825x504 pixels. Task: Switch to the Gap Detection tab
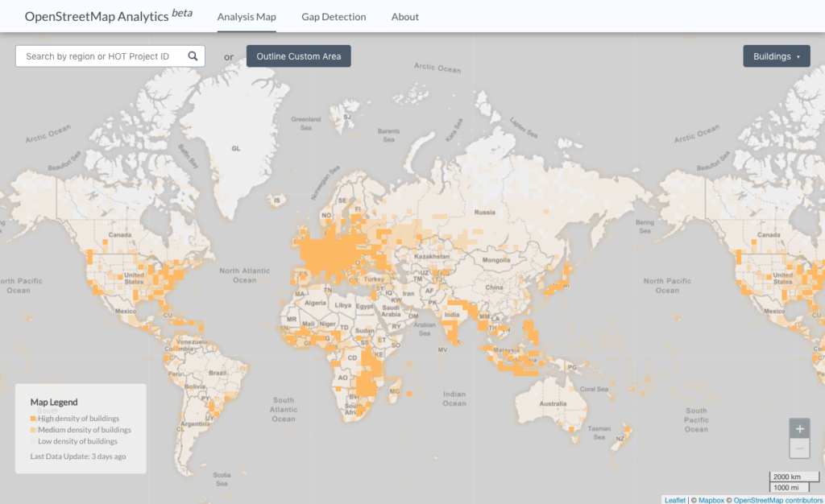coord(334,17)
